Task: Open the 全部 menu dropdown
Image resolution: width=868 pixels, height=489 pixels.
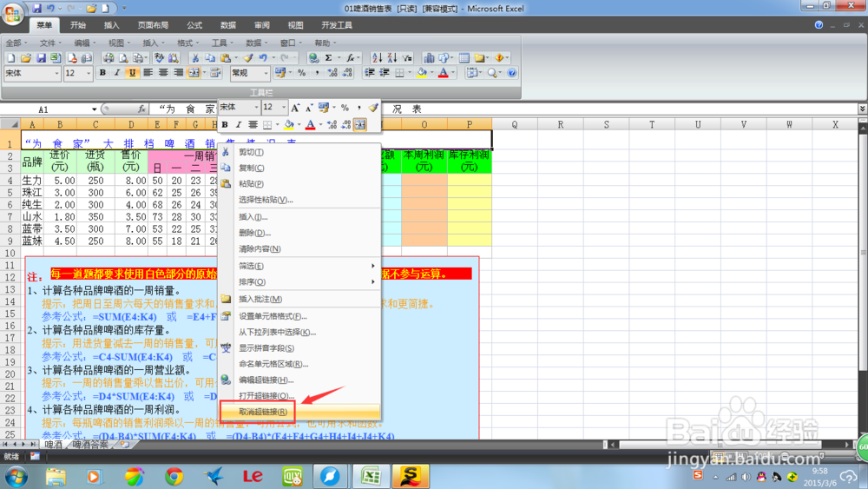Action: pyautogui.click(x=15, y=43)
